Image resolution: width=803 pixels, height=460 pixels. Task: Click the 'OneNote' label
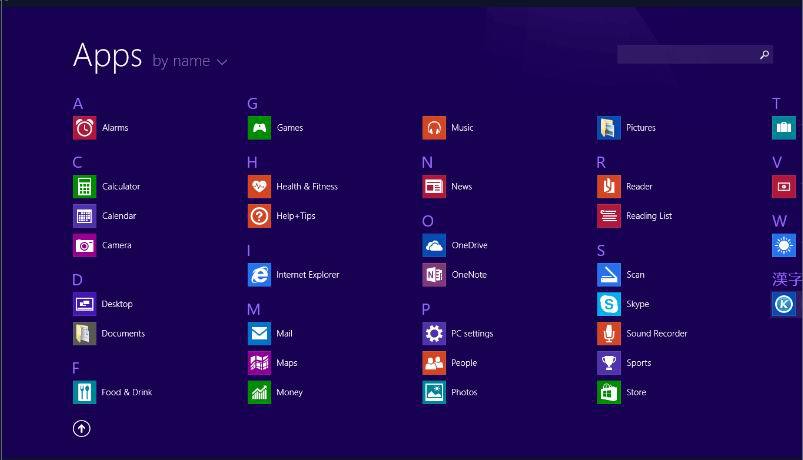469,275
